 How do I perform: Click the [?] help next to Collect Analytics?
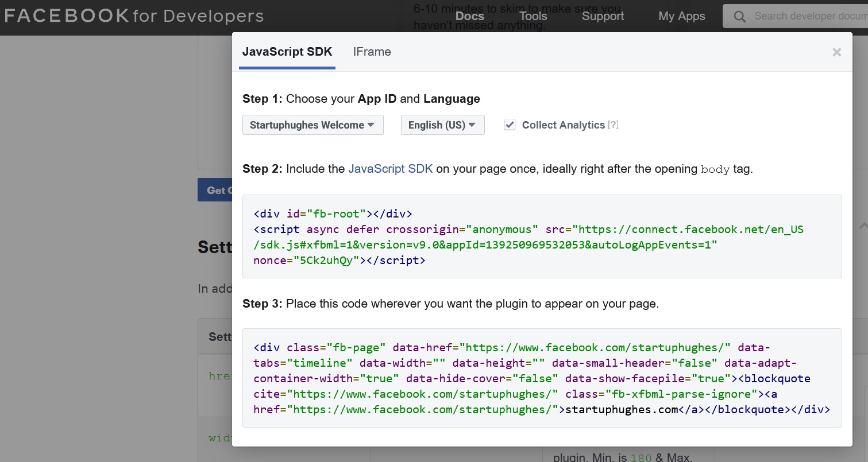click(x=613, y=125)
